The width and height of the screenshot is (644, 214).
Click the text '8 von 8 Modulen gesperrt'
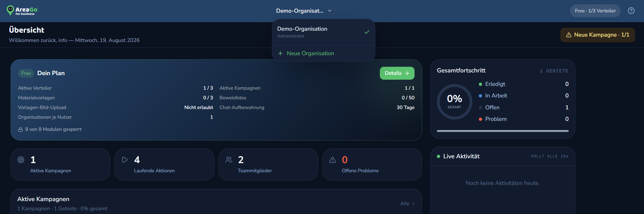click(x=53, y=129)
